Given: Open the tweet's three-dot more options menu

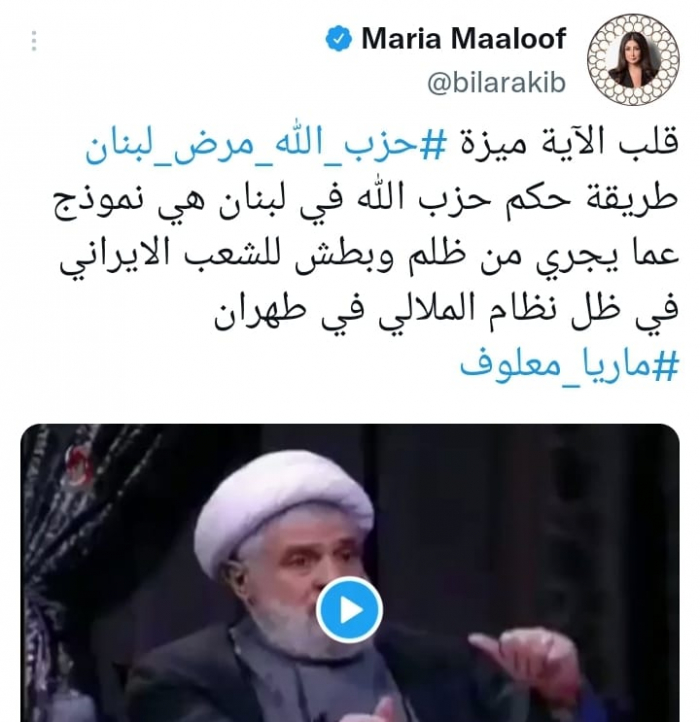Looking at the screenshot, I should (x=34, y=41).
